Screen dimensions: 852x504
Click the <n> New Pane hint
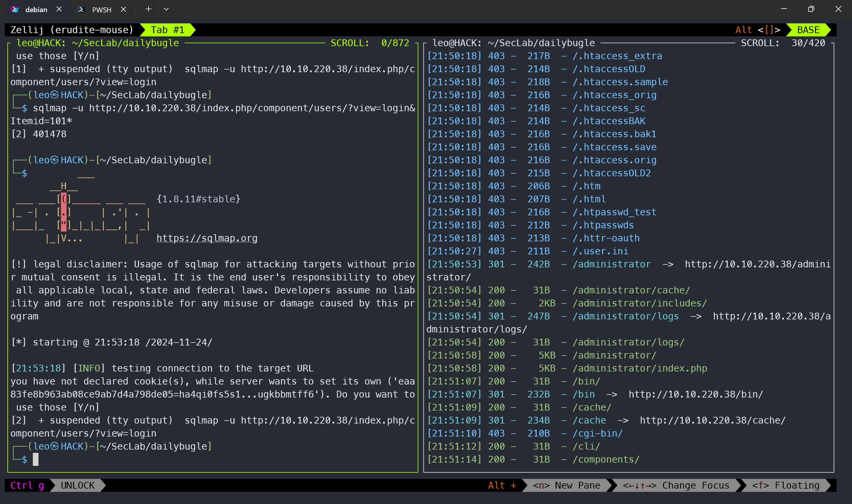point(567,485)
